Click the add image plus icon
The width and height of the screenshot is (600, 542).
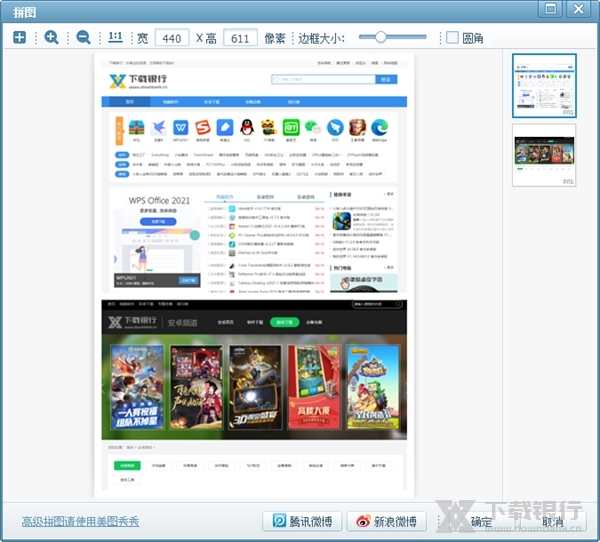click(20, 38)
